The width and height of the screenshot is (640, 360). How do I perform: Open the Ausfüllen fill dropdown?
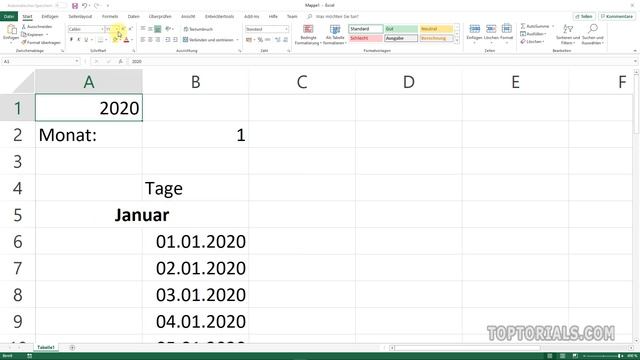pyautogui.click(x=533, y=34)
